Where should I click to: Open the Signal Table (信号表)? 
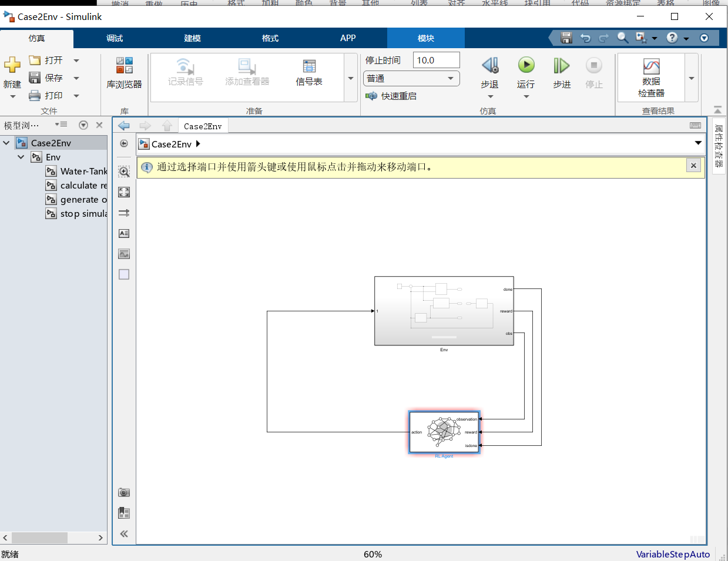click(309, 72)
